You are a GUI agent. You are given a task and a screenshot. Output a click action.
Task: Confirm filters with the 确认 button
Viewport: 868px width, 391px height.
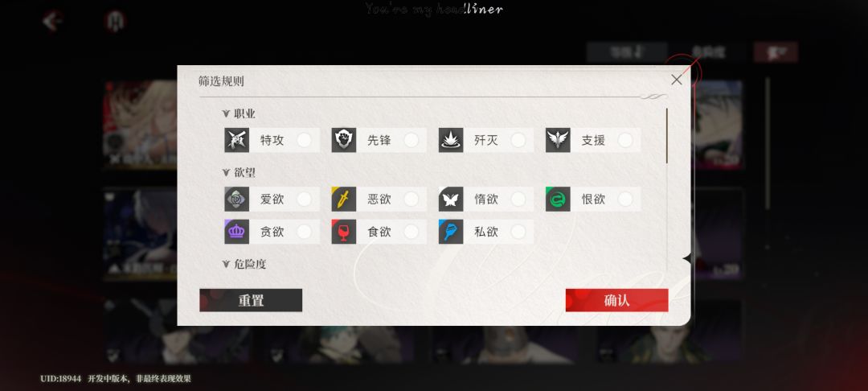coord(616,300)
